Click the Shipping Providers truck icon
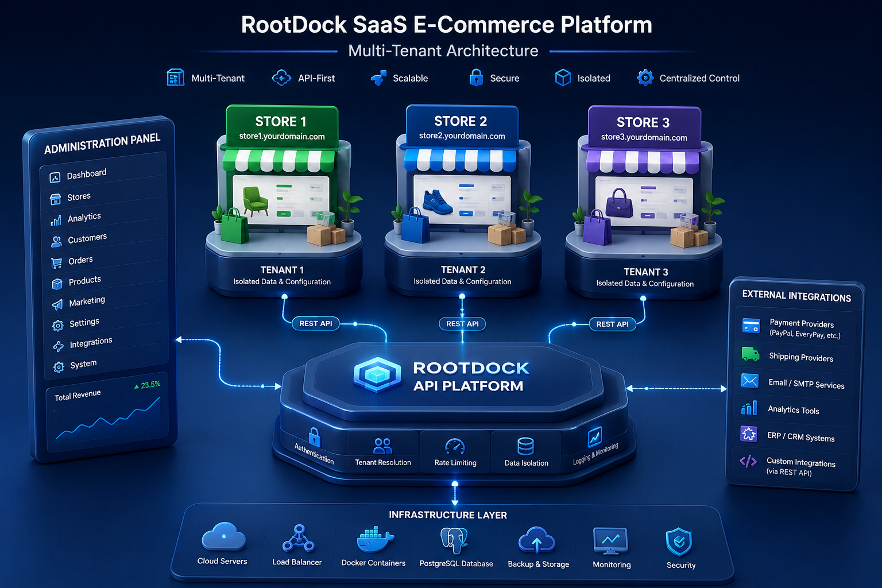The height and width of the screenshot is (588, 882). click(x=751, y=354)
